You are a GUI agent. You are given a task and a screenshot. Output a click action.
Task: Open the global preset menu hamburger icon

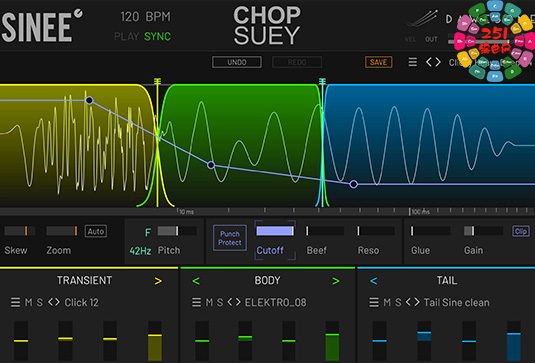pyautogui.click(x=413, y=62)
